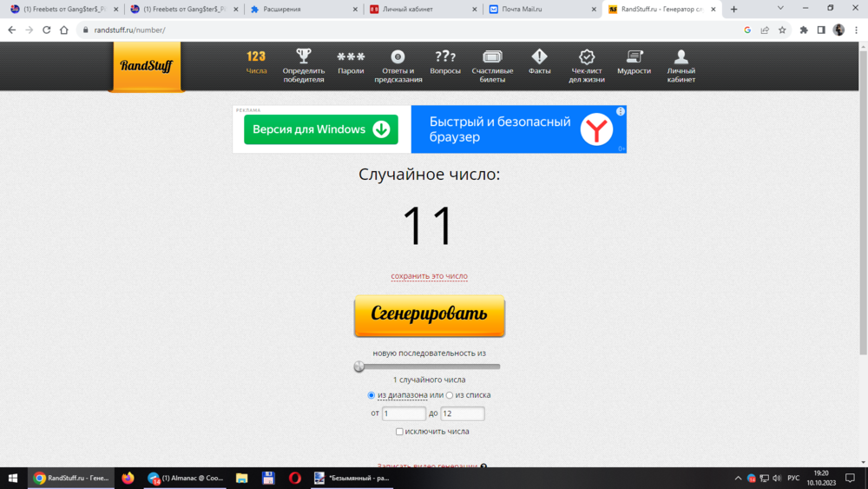Open the Числа (123) section
The image size is (868, 489).
click(x=256, y=62)
